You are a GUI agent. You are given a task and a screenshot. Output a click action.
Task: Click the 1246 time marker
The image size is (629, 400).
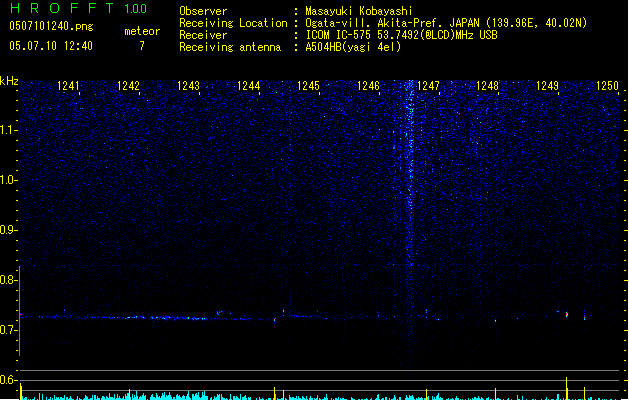coord(368,86)
